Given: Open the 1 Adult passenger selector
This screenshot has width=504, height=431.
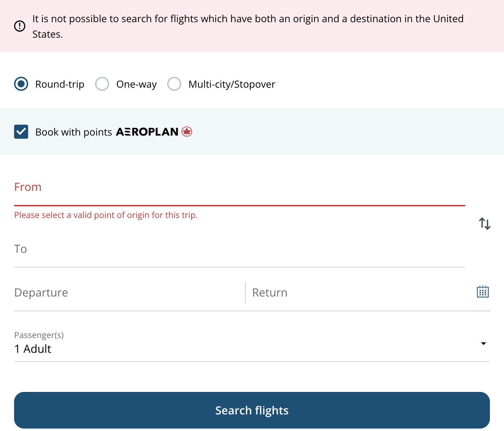Looking at the screenshot, I should click(x=33, y=349).
